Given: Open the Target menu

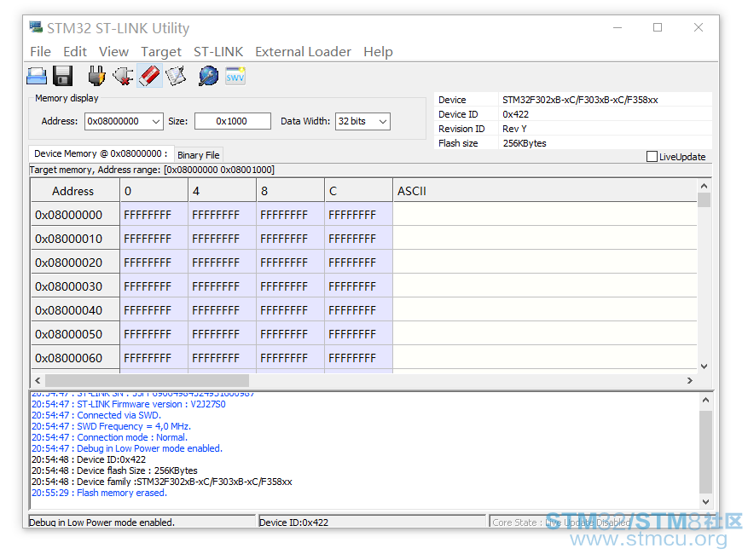Looking at the screenshot, I should coord(161,51).
